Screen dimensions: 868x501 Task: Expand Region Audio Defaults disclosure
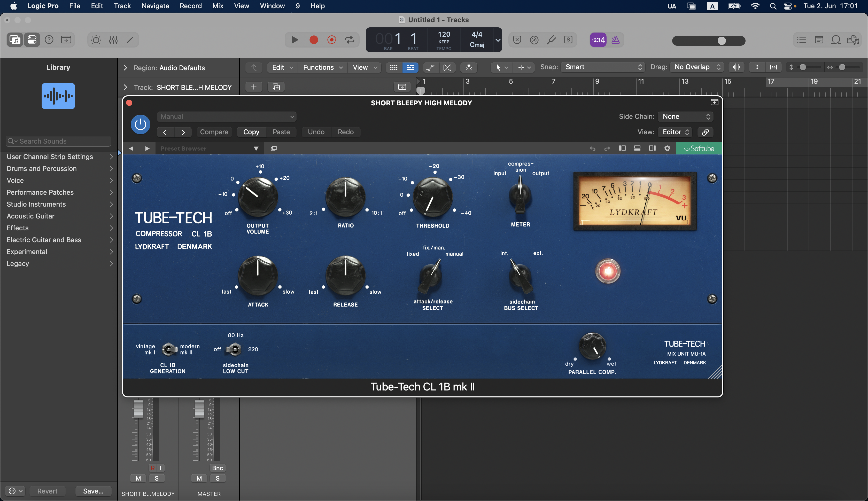[125, 68]
